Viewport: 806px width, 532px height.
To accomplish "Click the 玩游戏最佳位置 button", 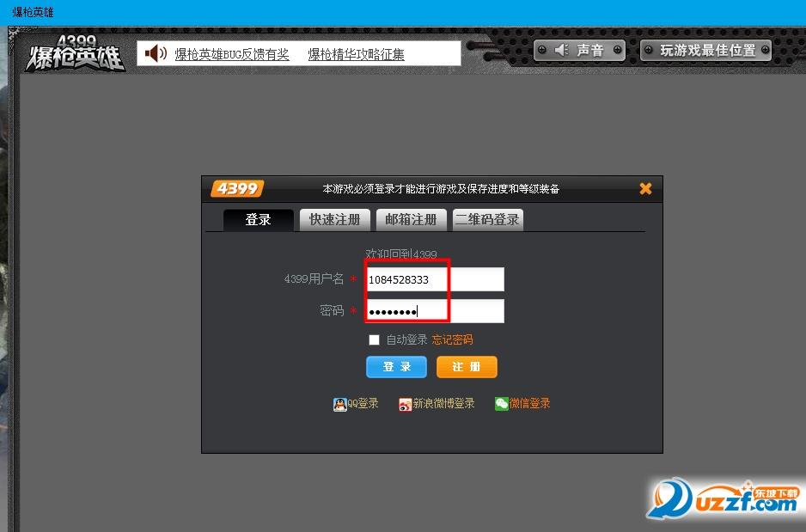I will coord(706,51).
